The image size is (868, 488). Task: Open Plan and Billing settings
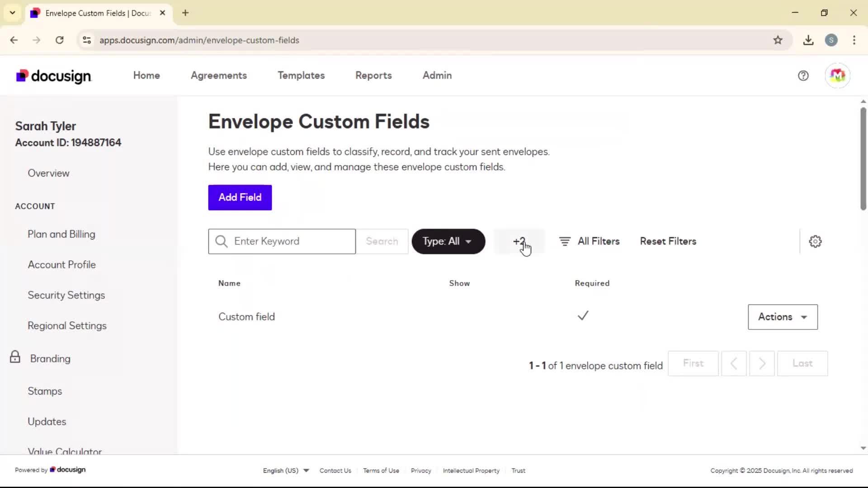(x=61, y=234)
